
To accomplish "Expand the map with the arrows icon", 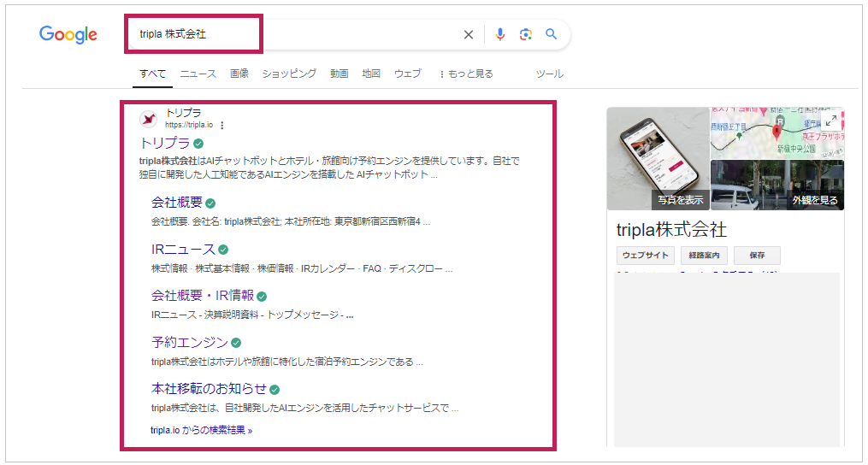I will coord(831,121).
